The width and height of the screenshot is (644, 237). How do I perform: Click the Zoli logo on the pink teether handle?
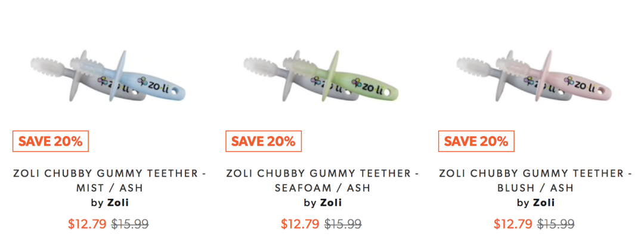(x=581, y=84)
